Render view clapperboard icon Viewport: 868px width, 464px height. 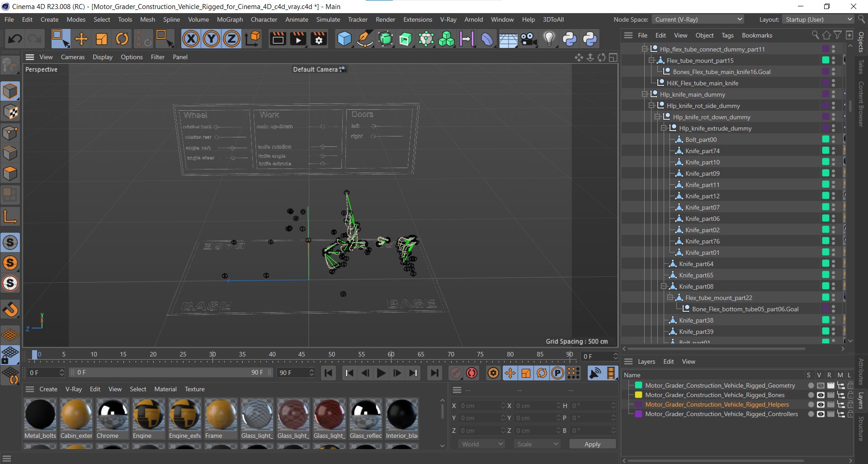tap(278, 39)
